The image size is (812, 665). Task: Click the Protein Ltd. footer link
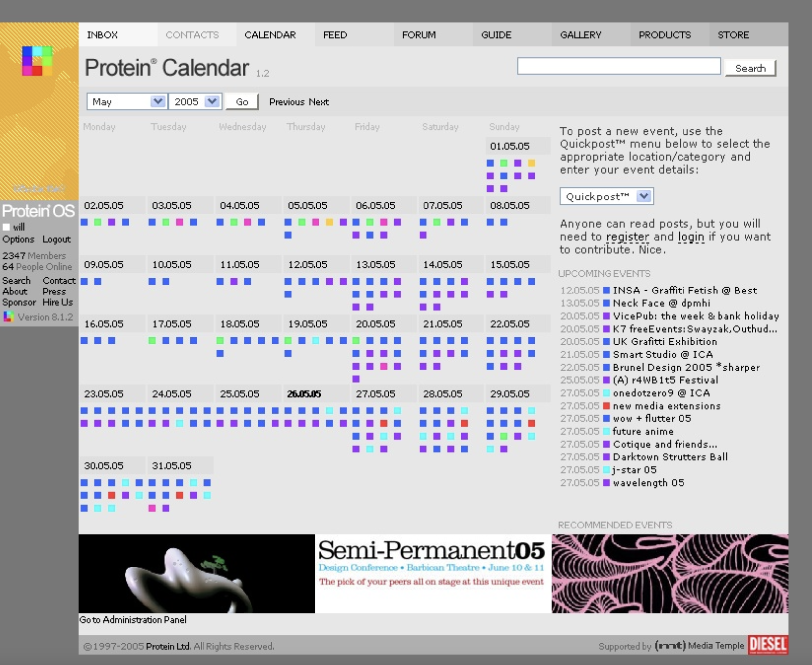click(168, 646)
